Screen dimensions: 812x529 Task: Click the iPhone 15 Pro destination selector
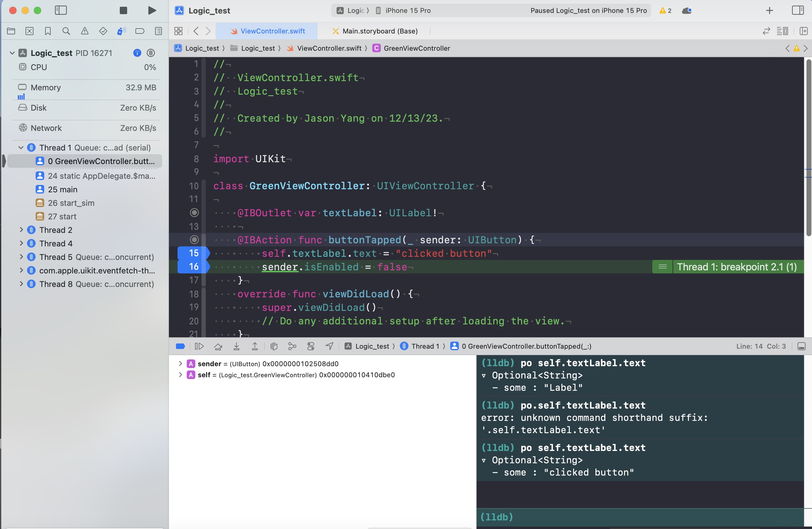coord(407,10)
